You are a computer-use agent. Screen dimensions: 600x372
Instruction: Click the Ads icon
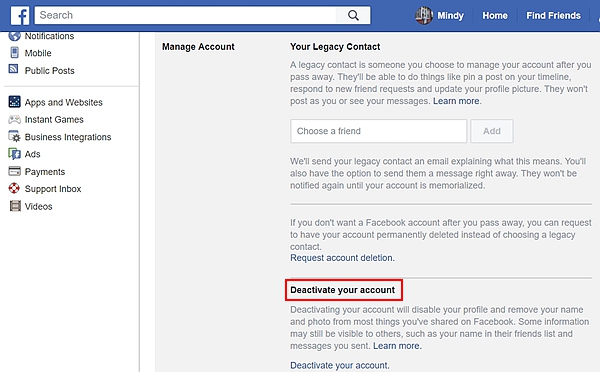(15, 154)
